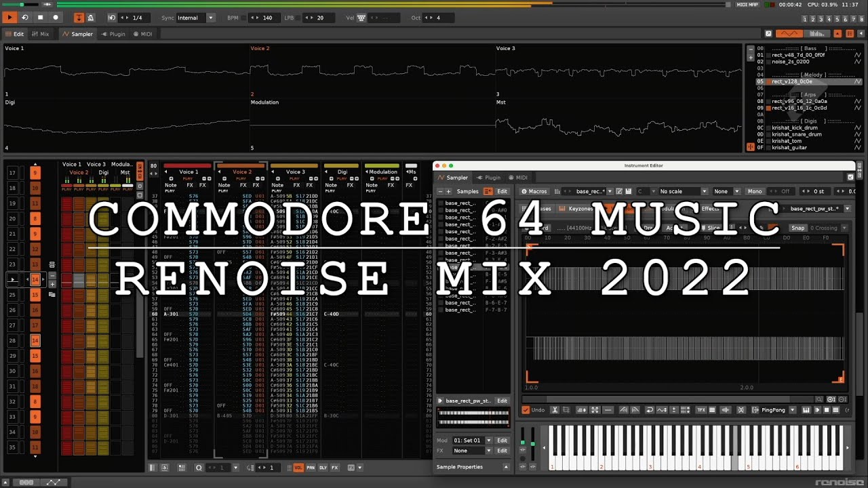The height and width of the screenshot is (488, 868).
Task: Toggle block loop icon next to 1/4
Action: 112,18
